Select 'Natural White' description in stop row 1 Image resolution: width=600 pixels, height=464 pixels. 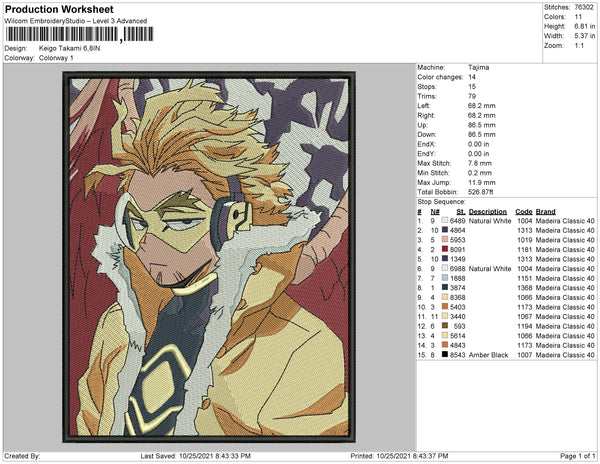pyautogui.click(x=490, y=221)
